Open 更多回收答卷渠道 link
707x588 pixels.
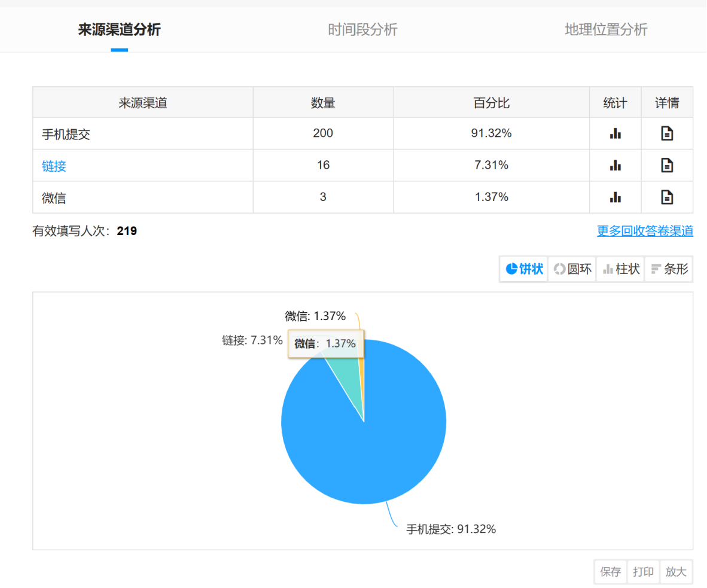(645, 231)
